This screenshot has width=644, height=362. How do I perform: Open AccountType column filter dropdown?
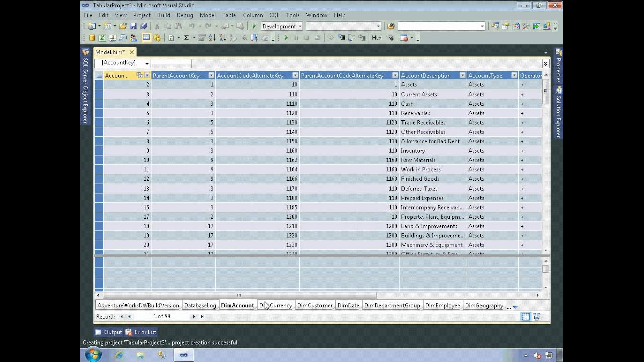(514, 76)
